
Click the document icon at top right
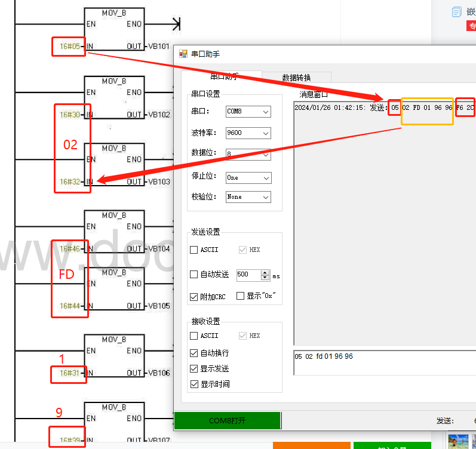click(x=456, y=12)
